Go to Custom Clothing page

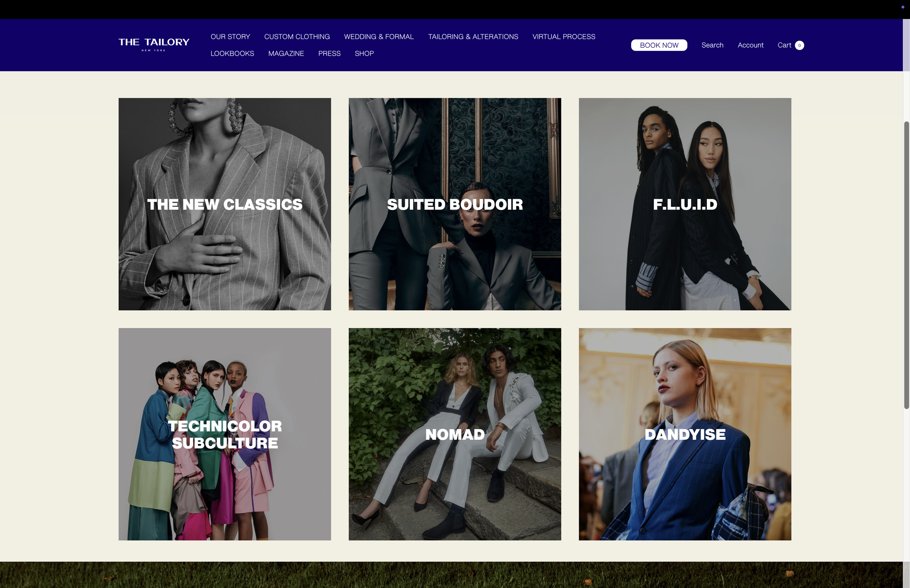point(297,37)
